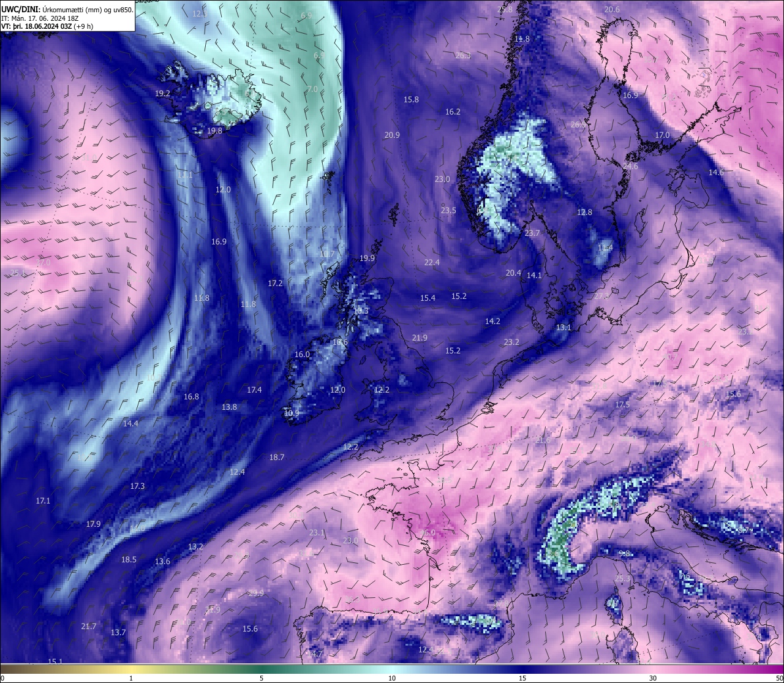Click the 17.4 value west of Ireland
The width and height of the screenshot is (784, 683).
[254, 390]
